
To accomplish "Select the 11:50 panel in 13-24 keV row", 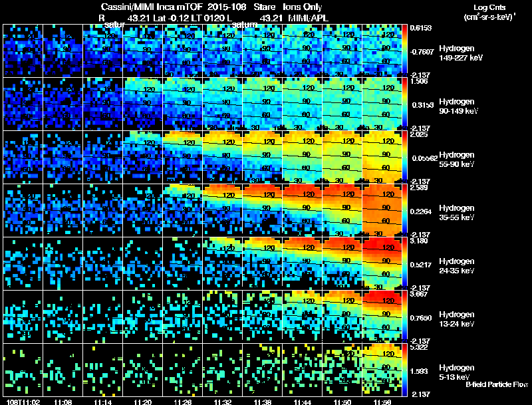I will (x=342, y=317).
